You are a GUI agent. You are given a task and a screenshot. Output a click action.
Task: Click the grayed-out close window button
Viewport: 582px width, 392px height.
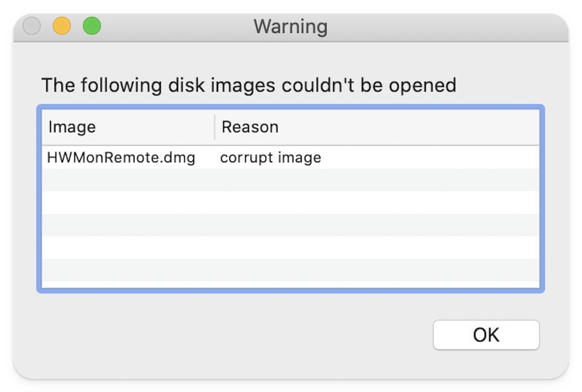click(32, 26)
